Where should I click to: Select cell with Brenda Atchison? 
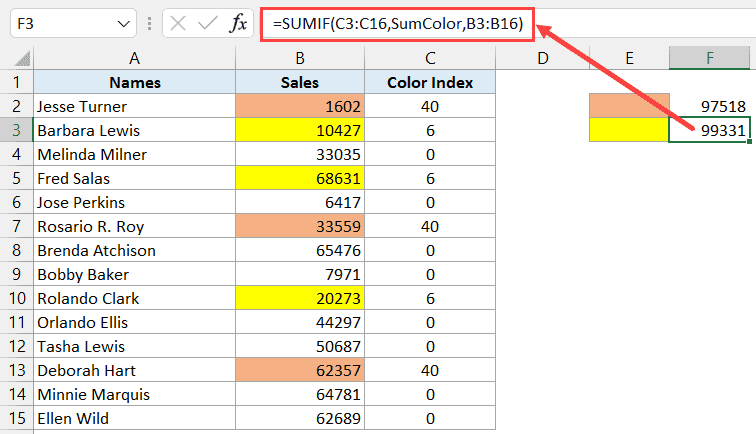point(135,250)
